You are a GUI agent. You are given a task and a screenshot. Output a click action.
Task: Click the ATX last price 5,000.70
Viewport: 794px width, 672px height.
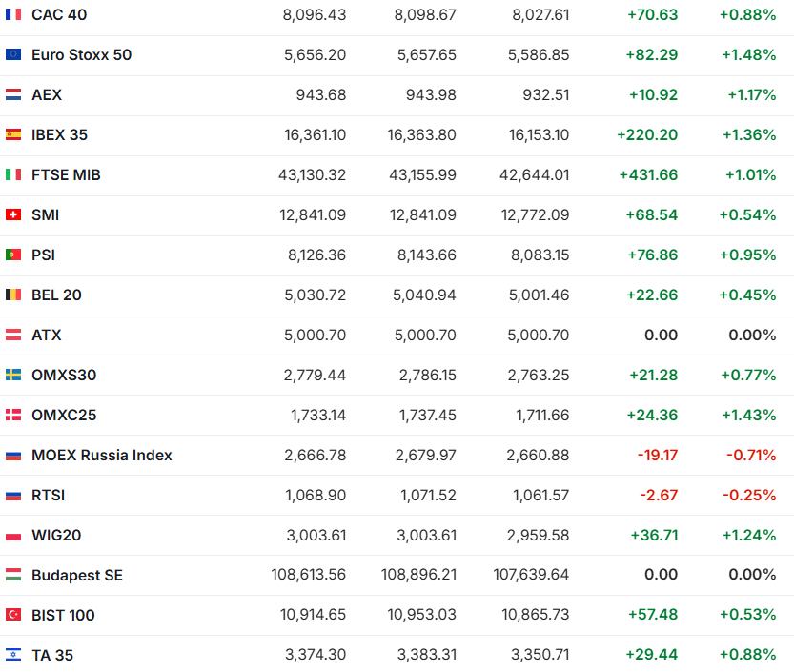[314, 335]
